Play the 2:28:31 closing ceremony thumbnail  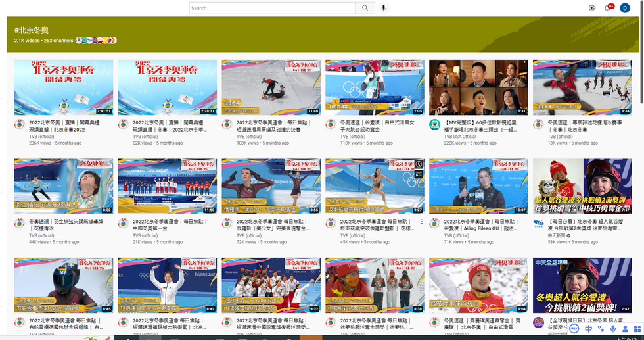168,87
